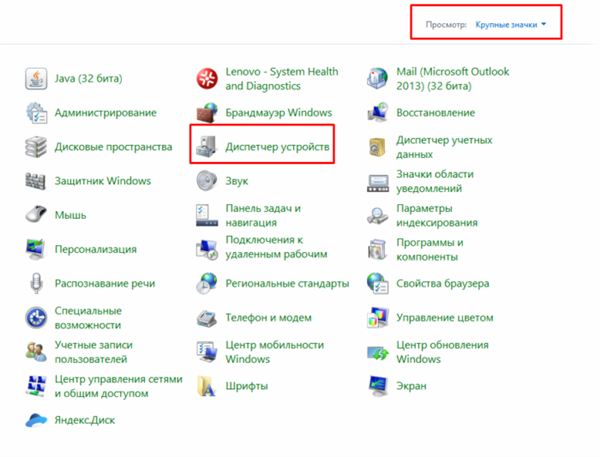The height and width of the screenshot is (457, 600).
Task: Click the Распознавание речи link text
Action: point(105,283)
